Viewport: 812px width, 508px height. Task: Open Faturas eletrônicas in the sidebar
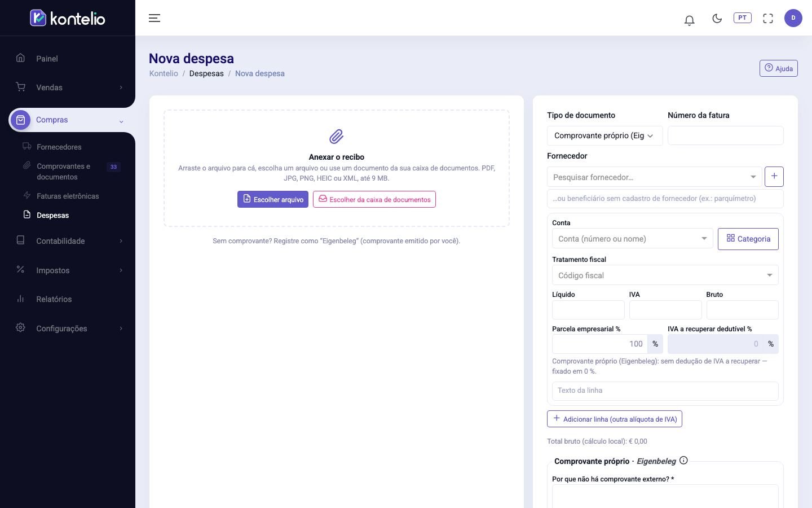pyautogui.click(x=68, y=196)
